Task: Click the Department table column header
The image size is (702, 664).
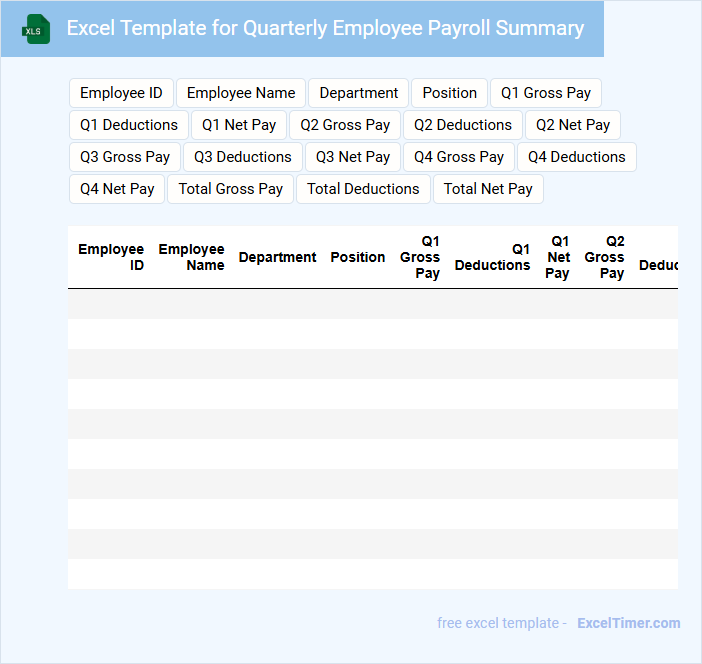Action: pyautogui.click(x=278, y=257)
